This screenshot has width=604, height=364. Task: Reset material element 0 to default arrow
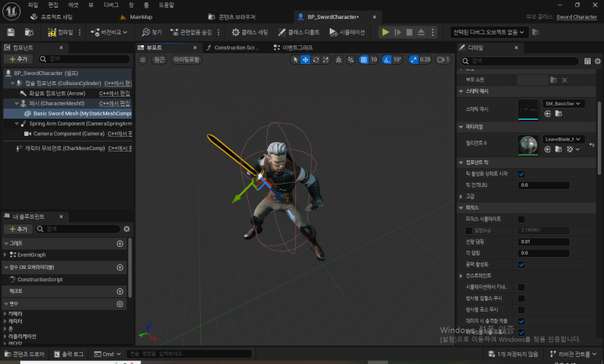pos(591,145)
